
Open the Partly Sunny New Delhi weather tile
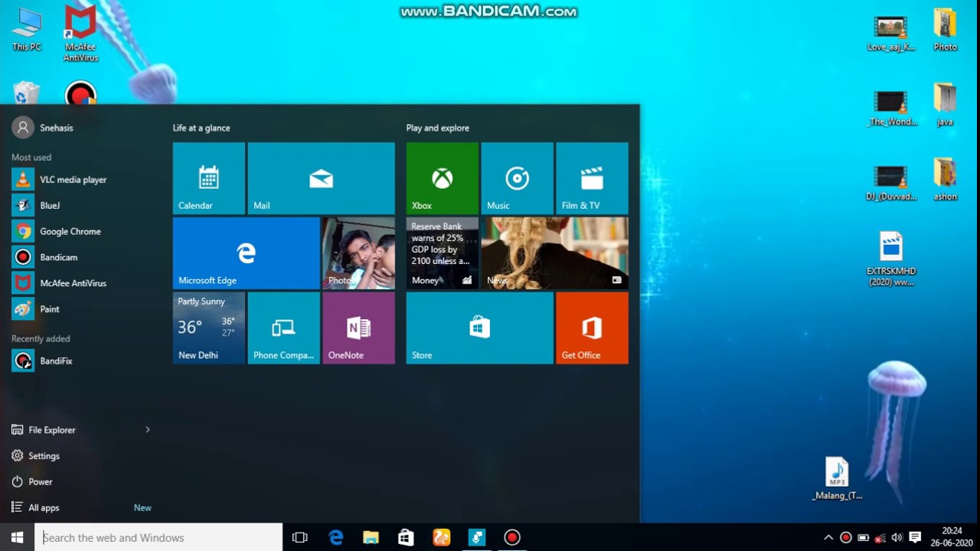pos(209,328)
